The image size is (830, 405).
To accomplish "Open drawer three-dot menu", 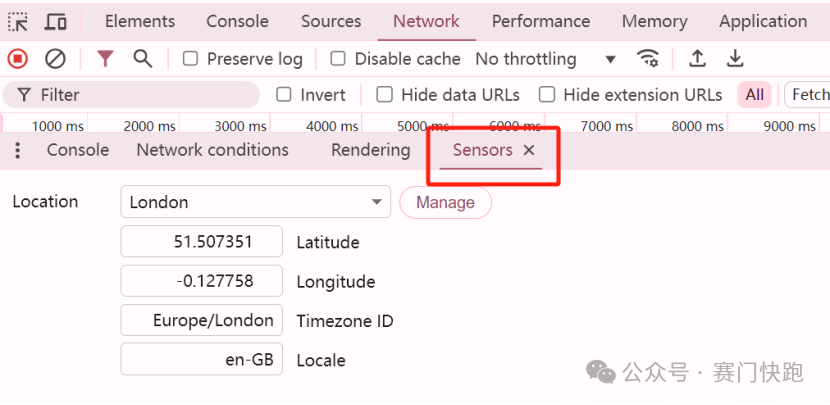I will tap(17, 151).
